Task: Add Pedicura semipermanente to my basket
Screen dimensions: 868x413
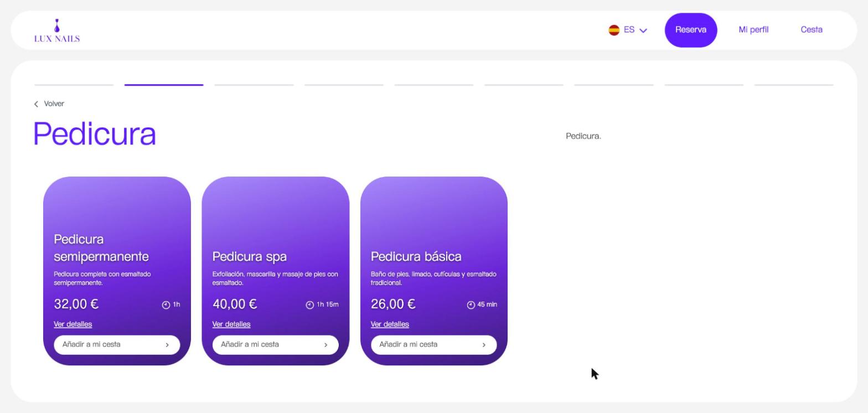Action: coord(117,344)
